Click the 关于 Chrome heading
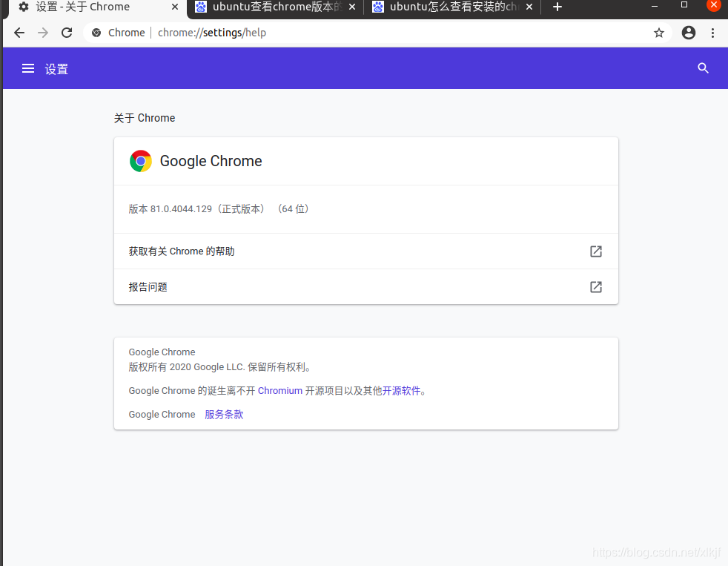This screenshot has width=728, height=566. [x=145, y=118]
